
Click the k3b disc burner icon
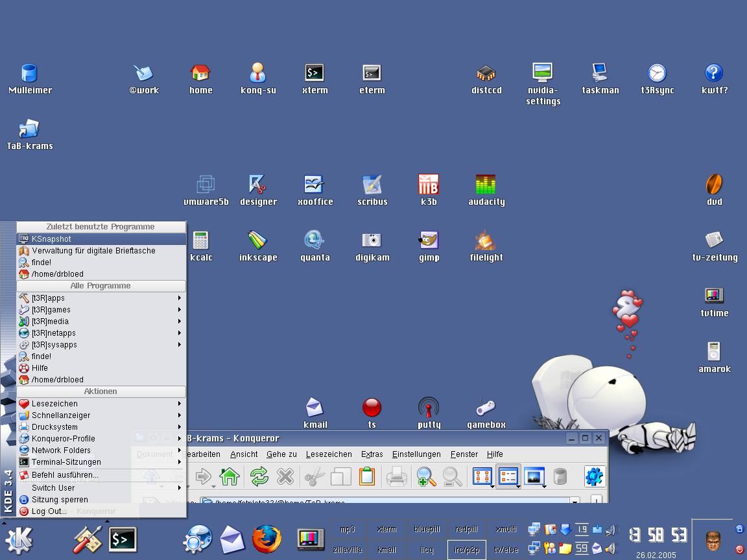tap(429, 185)
